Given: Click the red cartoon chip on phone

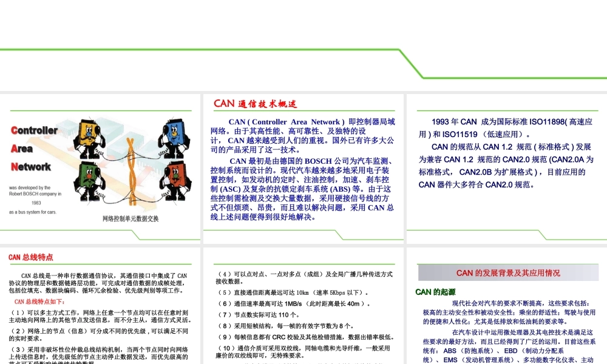Looking at the screenshot, I should [x=175, y=181].
